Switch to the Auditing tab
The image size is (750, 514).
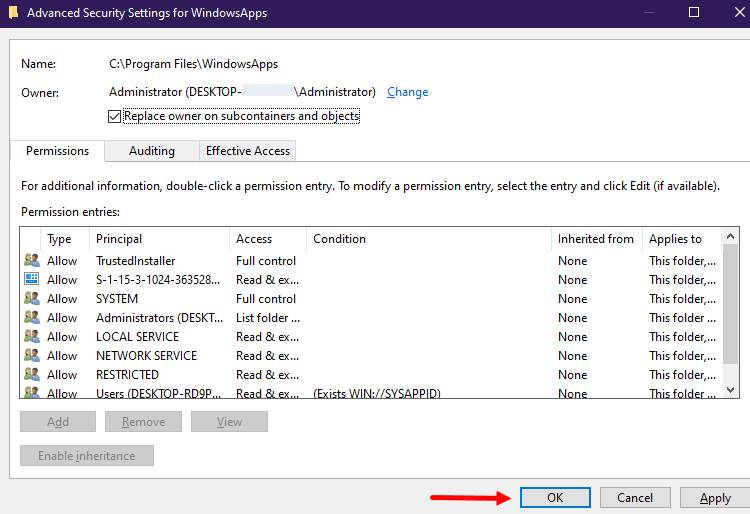click(x=152, y=151)
